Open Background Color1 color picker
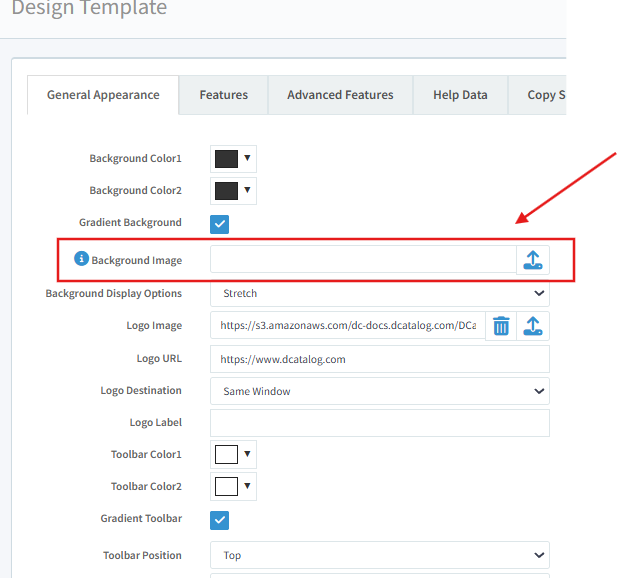 [x=233, y=159]
